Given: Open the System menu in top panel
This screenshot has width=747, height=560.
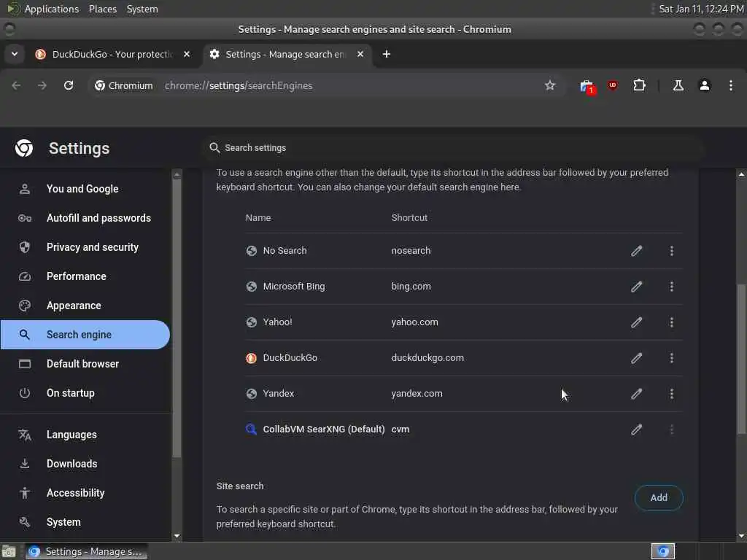Looking at the screenshot, I should (x=142, y=9).
